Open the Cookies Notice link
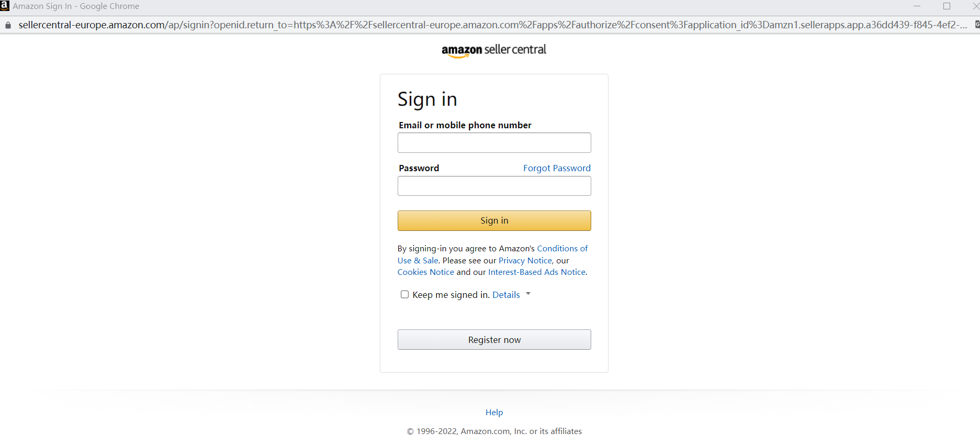The image size is (980, 444). (x=425, y=272)
